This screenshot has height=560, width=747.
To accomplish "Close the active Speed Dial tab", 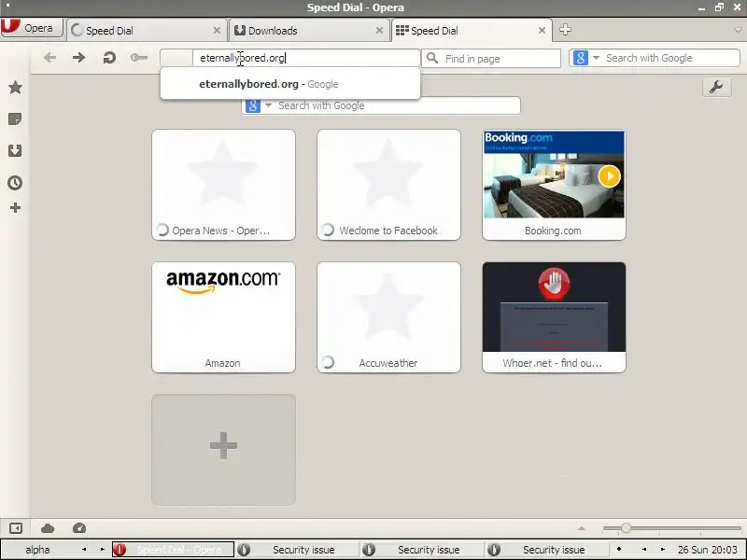I will 542,31.
